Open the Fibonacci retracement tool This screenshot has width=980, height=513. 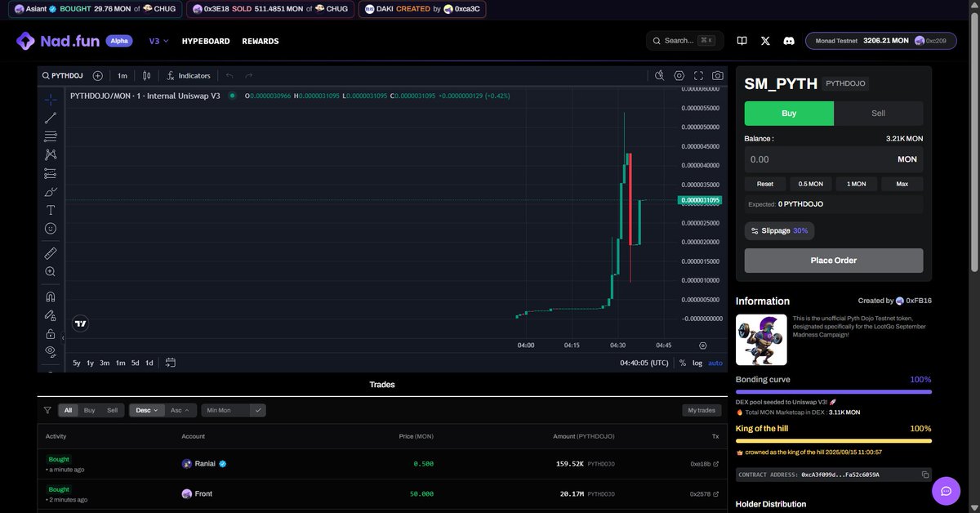click(51, 136)
